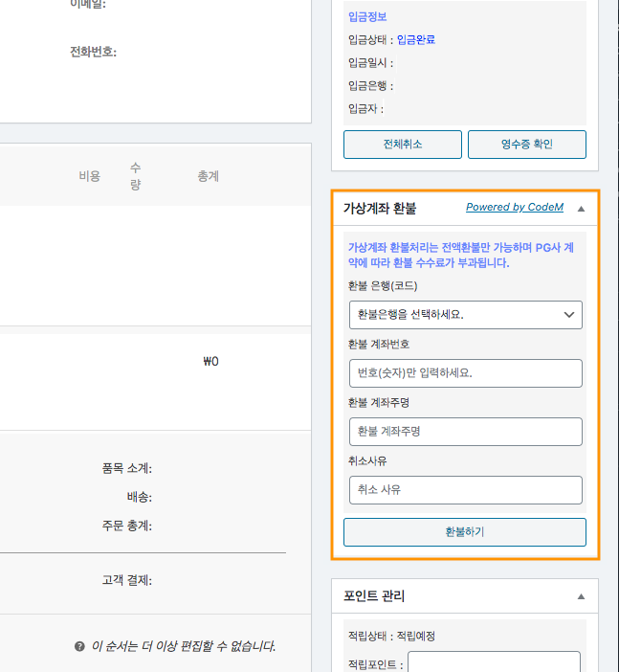Click the 배송 label
The image size is (619, 672).
point(140,497)
